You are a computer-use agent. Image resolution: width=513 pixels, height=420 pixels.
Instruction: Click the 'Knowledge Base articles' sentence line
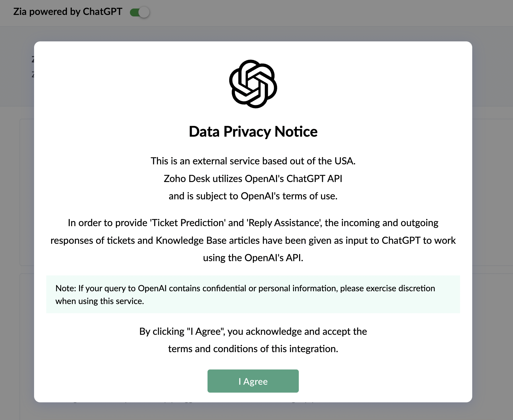(253, 240)
